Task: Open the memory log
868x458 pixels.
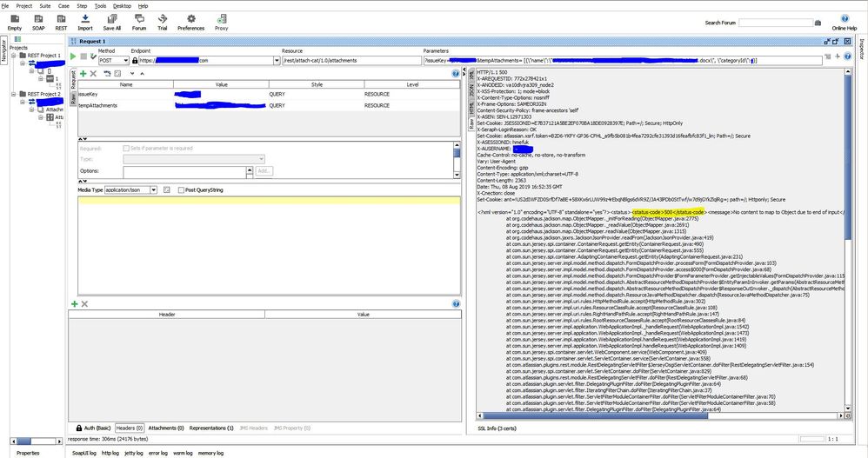Action: coord(210,453)
